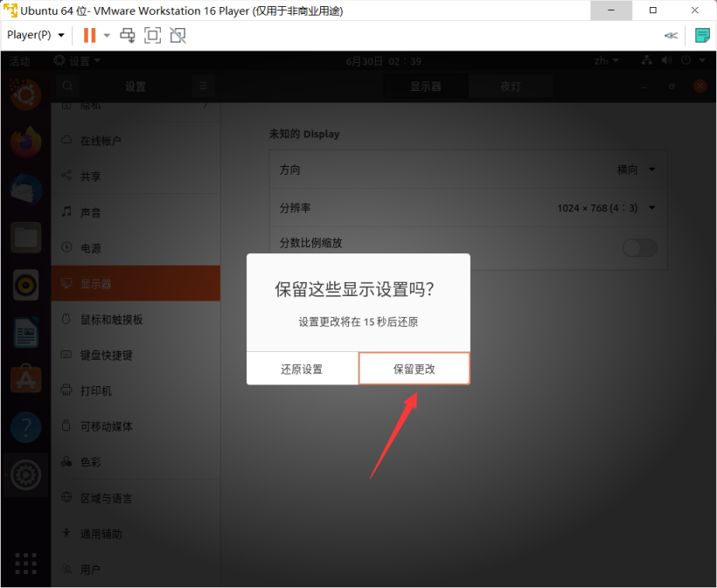Viewport: 717px width, 588px height.
Task: Open the 分辨率 (resolution) dropdown showing 1024 × 768
Action: (x=606, y=208)
